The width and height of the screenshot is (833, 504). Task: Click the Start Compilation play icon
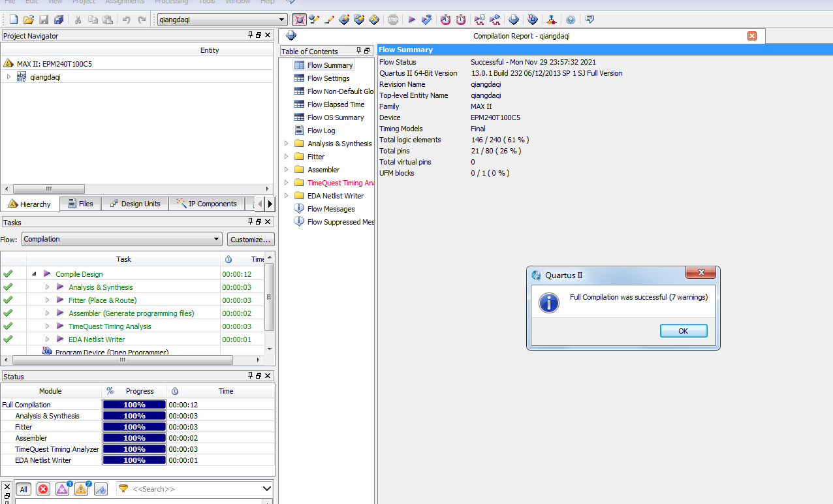412,20
